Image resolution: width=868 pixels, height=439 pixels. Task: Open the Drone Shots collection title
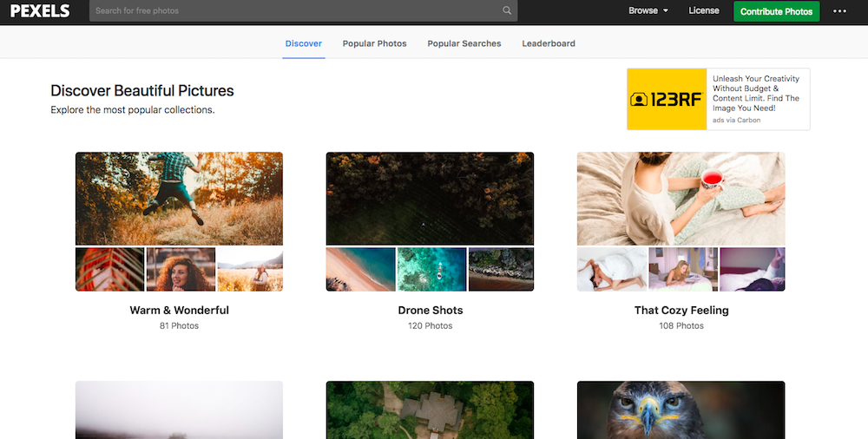[x=431, y=310]
